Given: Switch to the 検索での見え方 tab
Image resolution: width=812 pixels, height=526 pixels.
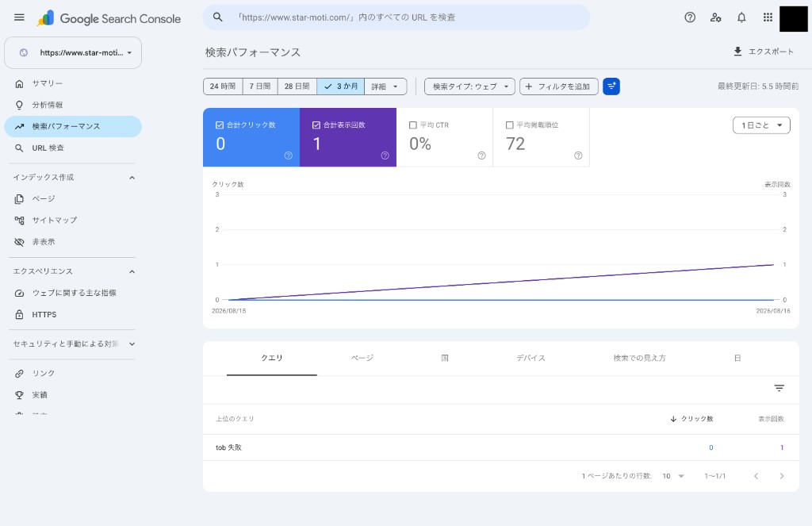Looking at the screenshot, I should click(640, 358).
